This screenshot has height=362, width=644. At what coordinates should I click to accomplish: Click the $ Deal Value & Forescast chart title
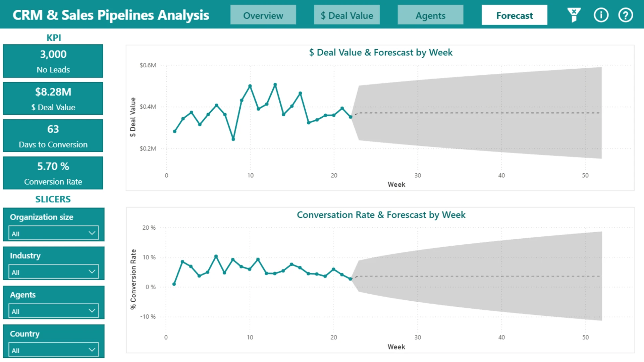[381, 53]
